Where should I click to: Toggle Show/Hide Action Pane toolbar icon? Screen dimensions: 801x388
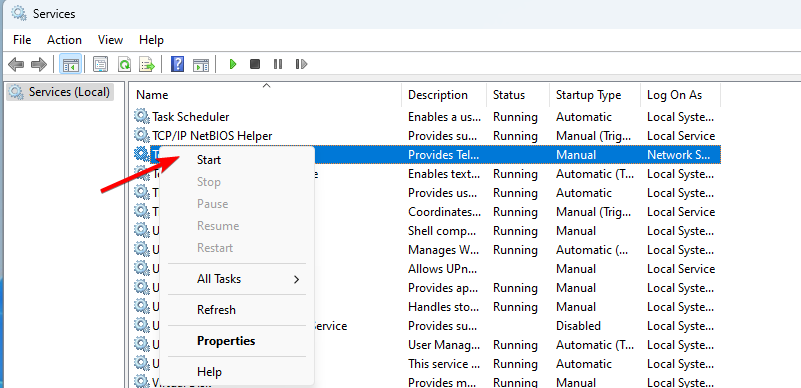[201, 64]
